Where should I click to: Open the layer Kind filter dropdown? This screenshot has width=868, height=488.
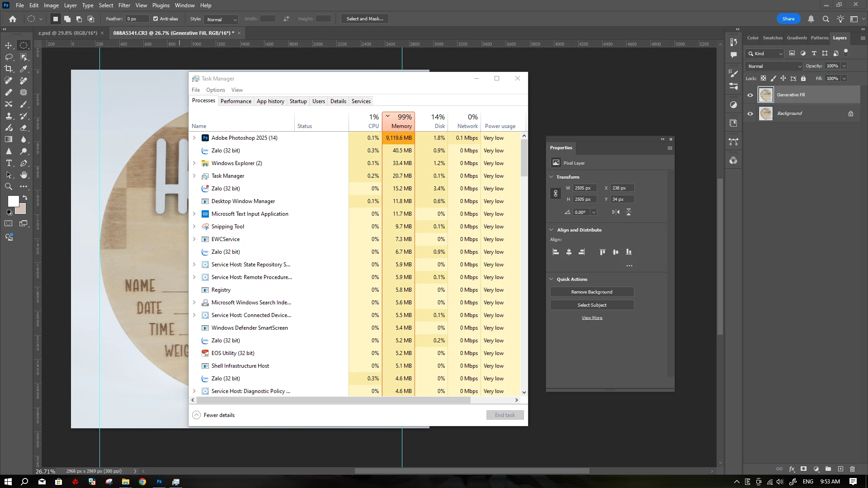[x=764, y=53]
